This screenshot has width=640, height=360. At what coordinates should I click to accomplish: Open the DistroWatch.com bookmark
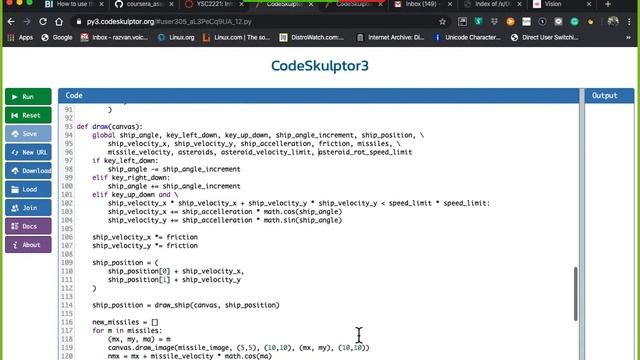[x=311, y=38]
